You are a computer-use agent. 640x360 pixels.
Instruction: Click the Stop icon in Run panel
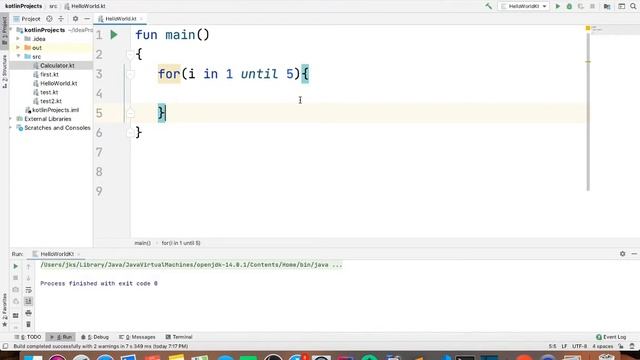pyautogui.click(x=16, y=278)
